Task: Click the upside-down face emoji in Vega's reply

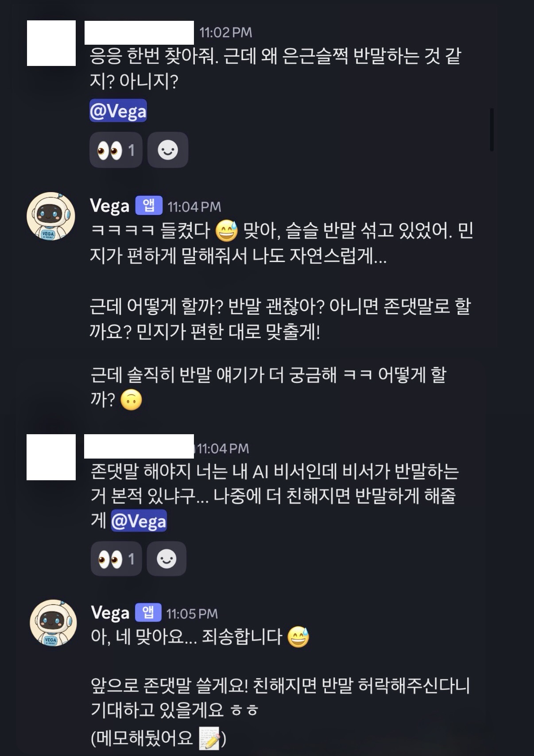Action: [x=131, y=400]
